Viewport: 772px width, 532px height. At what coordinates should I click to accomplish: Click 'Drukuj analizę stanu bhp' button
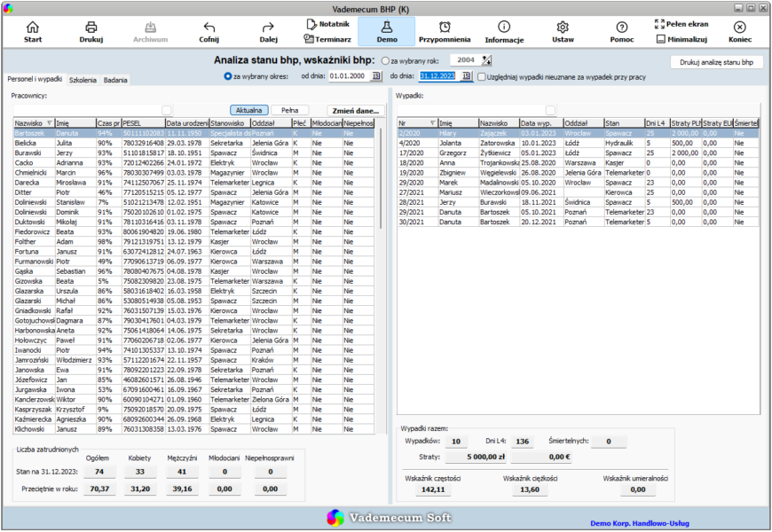point(716,62)
